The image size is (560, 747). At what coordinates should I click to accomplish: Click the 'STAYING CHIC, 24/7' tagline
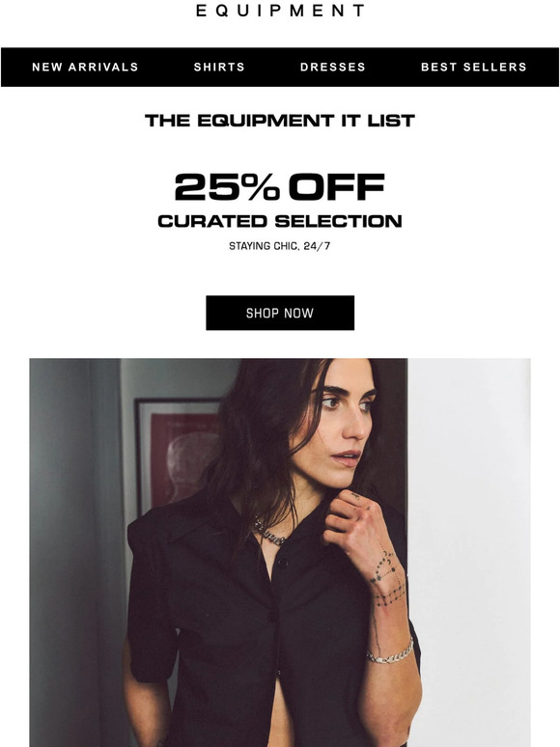(x=280, y=246)
